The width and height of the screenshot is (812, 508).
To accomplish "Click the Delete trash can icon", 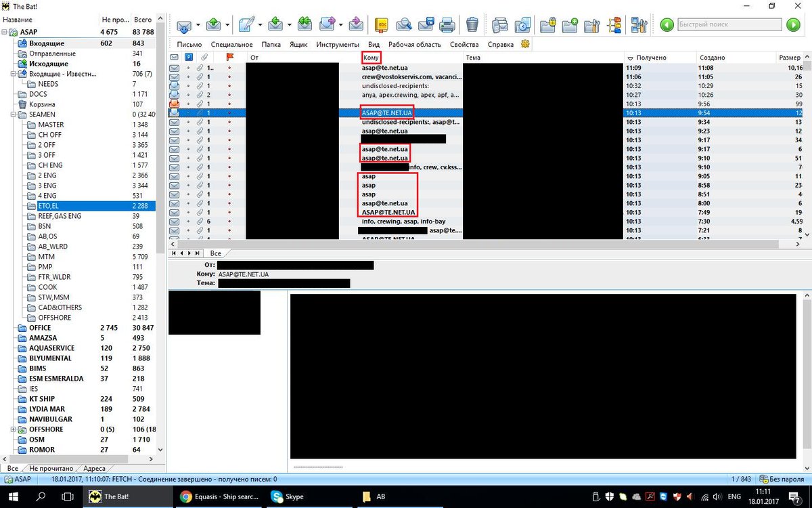I will click(x=472, y=26).
